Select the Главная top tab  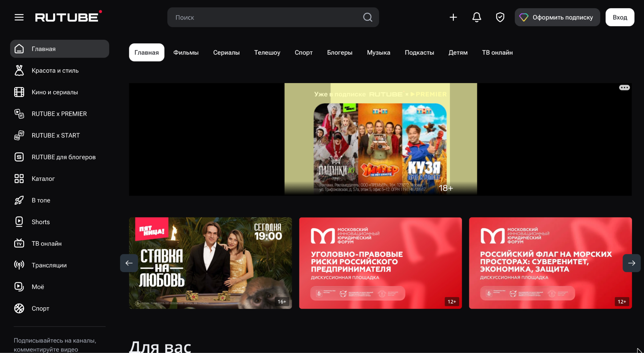tap(147, 53)
